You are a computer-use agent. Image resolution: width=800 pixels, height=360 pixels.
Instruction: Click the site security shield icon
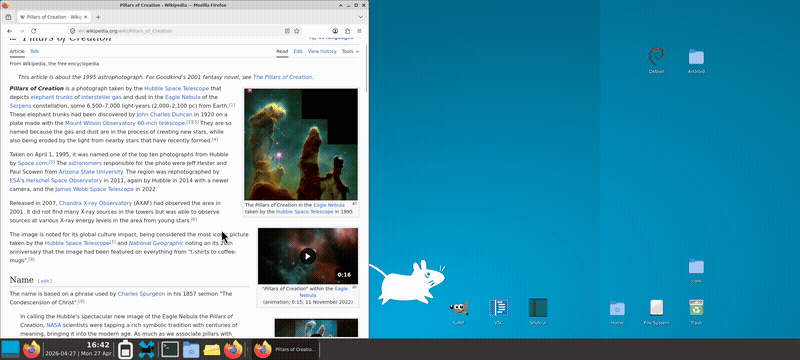tap(73, 31)
